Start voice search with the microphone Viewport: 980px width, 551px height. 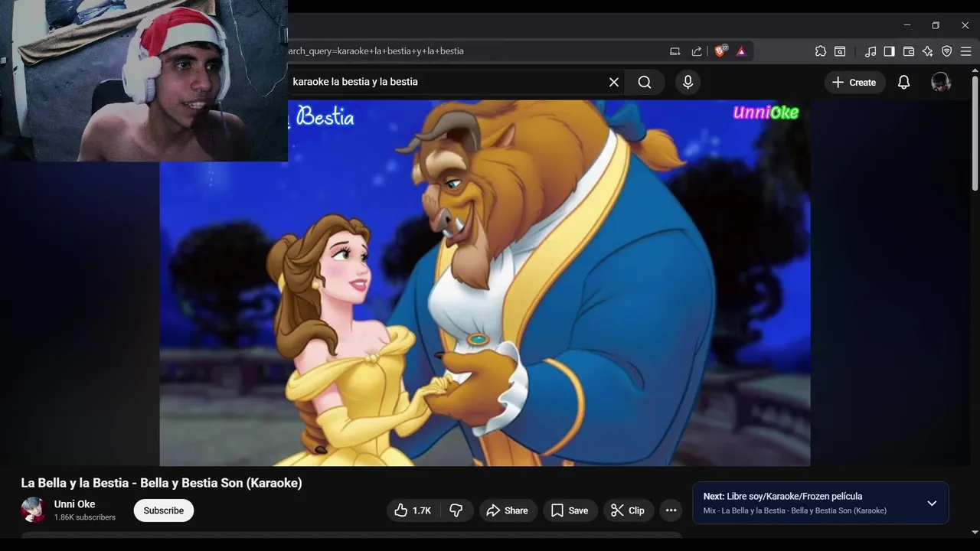pos(688,82)
